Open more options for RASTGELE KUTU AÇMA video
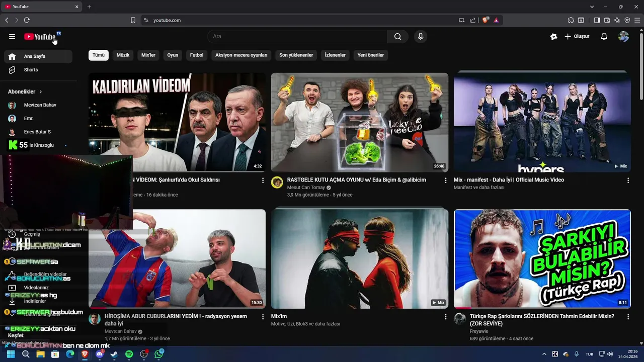This screenshot has width=644, height=362. tap(445, 180)
